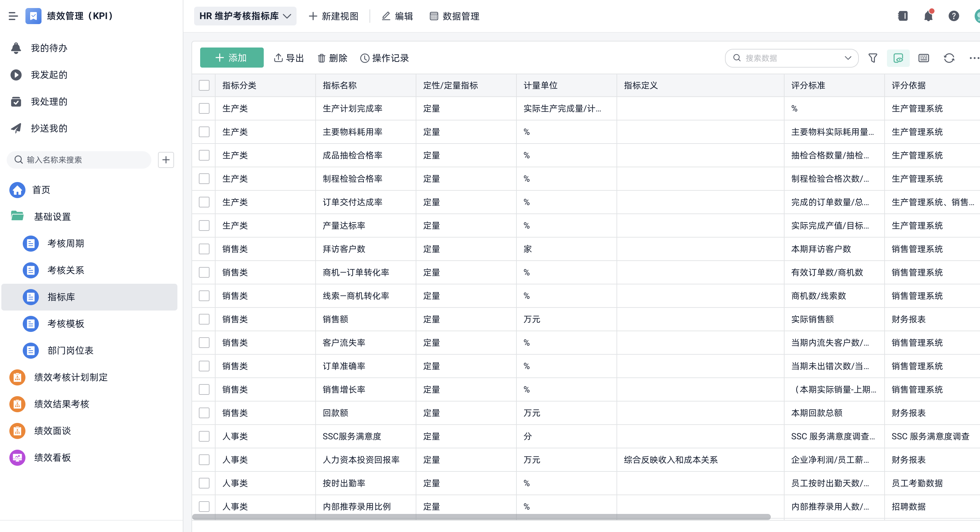
Task: Click the horizontal table scrollbar
Action: 481,517
